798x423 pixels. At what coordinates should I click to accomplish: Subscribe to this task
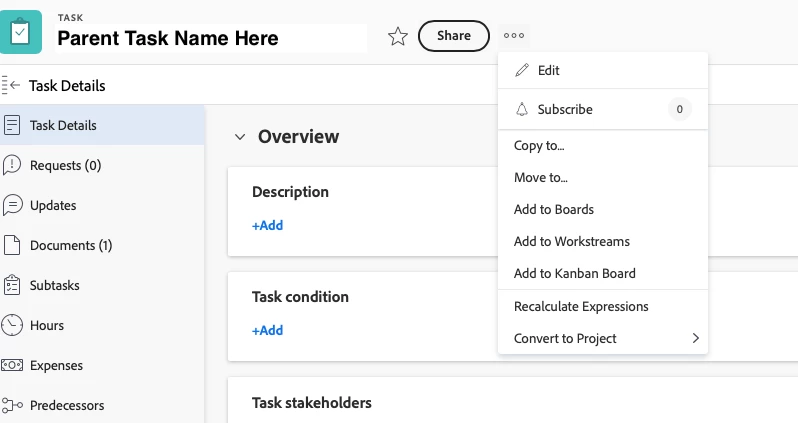click(564, 109)
